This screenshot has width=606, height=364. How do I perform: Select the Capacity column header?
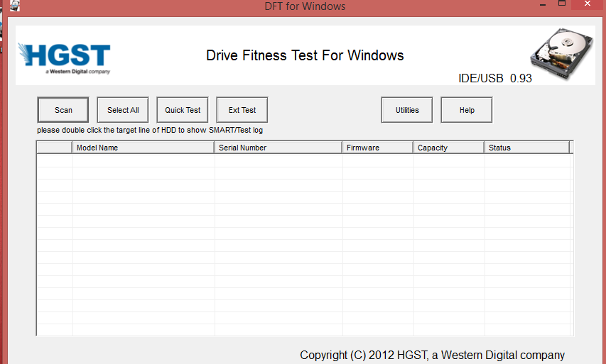(448, 148)
